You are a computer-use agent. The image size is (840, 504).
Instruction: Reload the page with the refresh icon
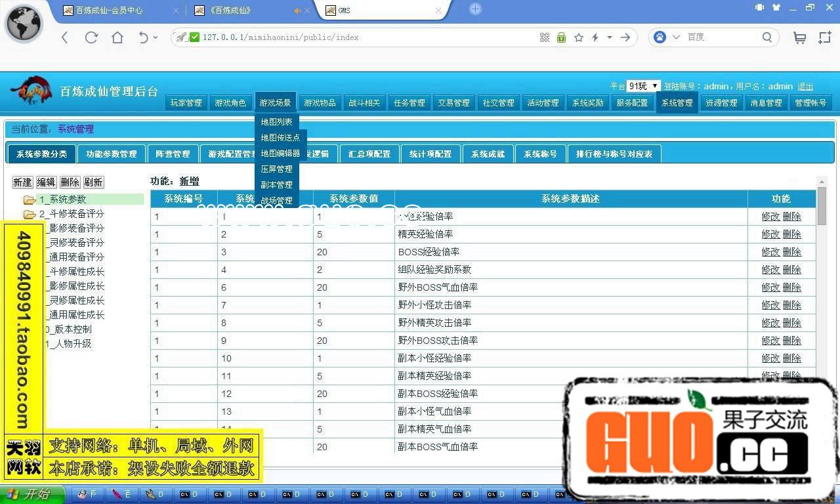coord(91,37)
